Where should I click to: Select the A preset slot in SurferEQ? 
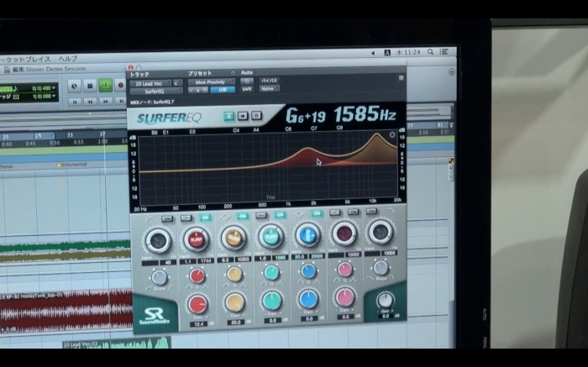point(228,117)
